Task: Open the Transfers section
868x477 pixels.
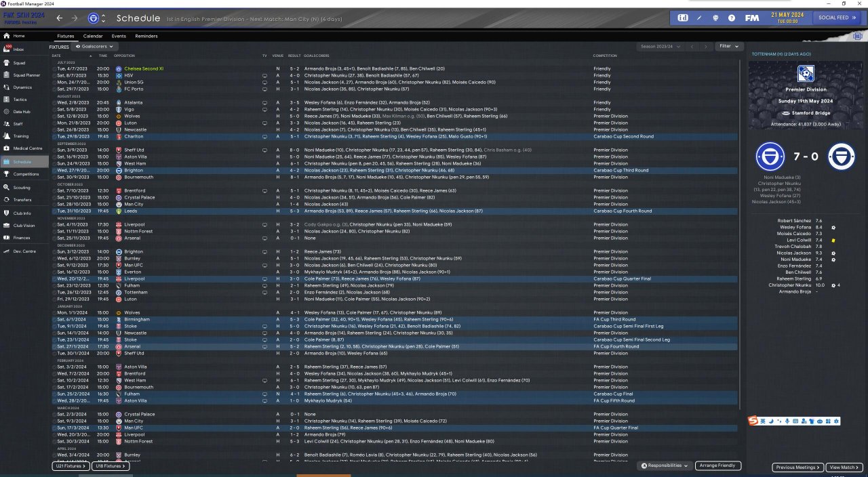Action: (x=24, y=200)
